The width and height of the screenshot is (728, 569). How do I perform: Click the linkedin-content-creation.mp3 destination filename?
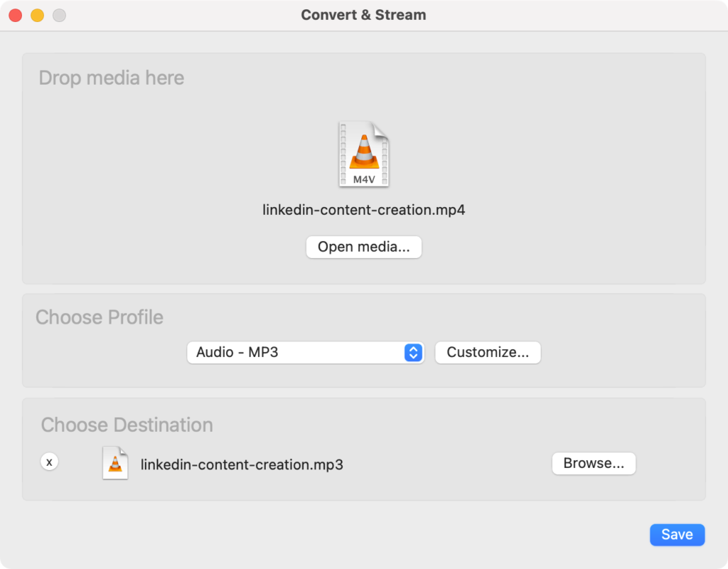click(x=242, y=464)
